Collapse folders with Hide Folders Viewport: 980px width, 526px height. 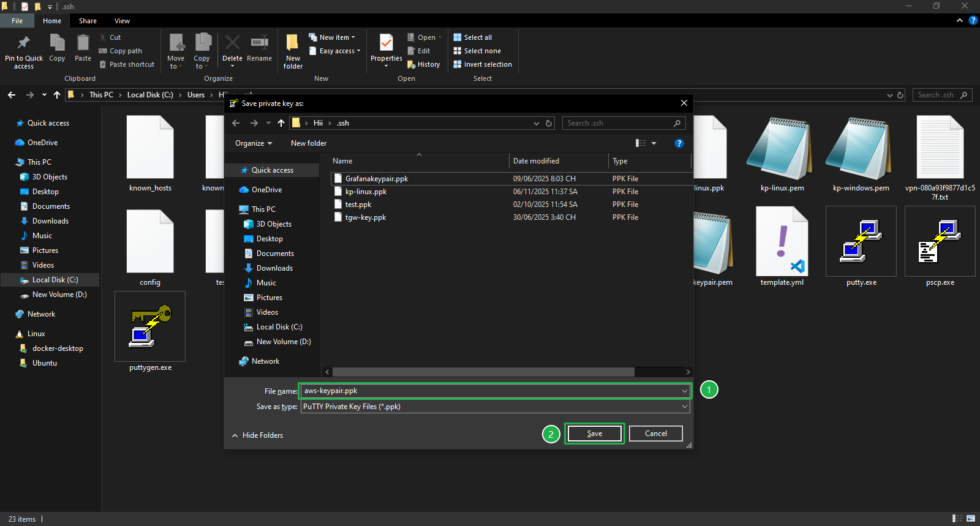257,435
